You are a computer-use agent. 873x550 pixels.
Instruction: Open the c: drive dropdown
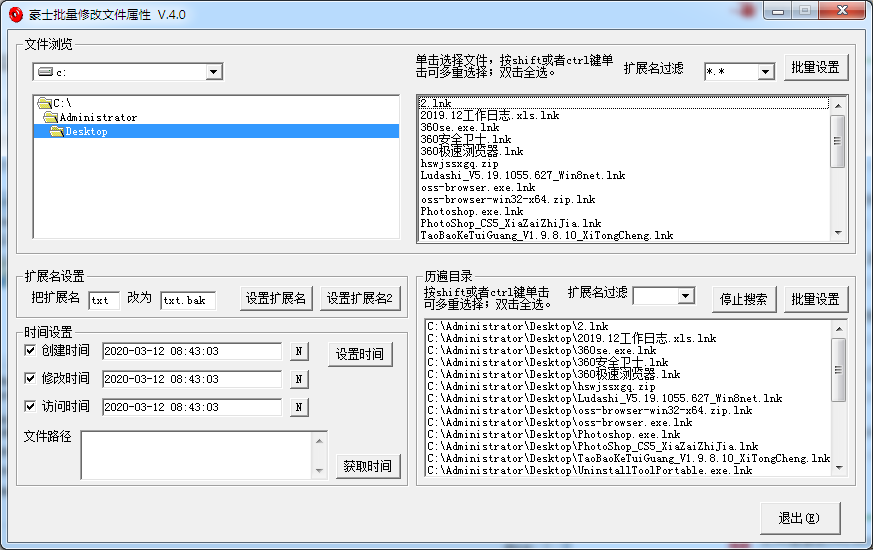click(213, 72)
